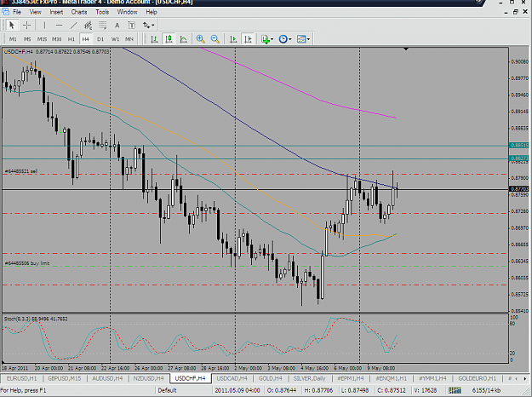Switch to GOLDEURO,H1 chart tab
Image resolution: width=532 pixels, height=397 pixels.
(477, 378)
